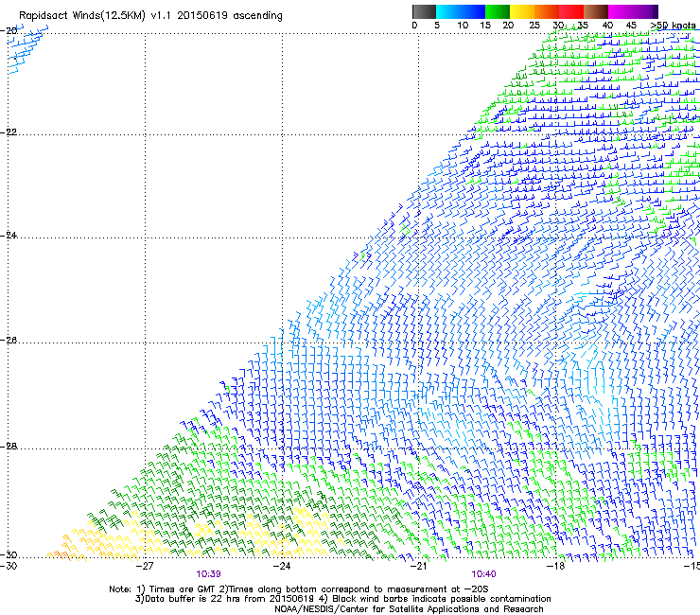Click the yellow 20-25 knots legend band
Screen dimensions: 700x615
click(522, 11)
